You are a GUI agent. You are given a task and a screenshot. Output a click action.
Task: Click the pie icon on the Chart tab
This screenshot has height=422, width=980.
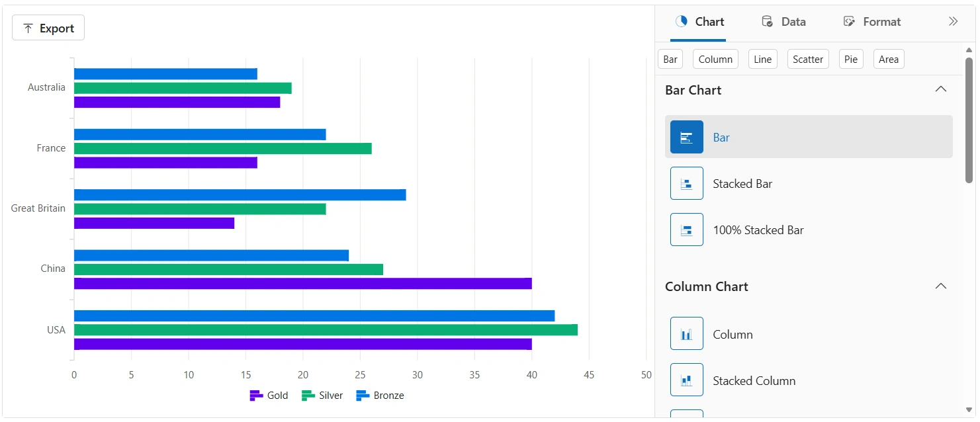681,21
